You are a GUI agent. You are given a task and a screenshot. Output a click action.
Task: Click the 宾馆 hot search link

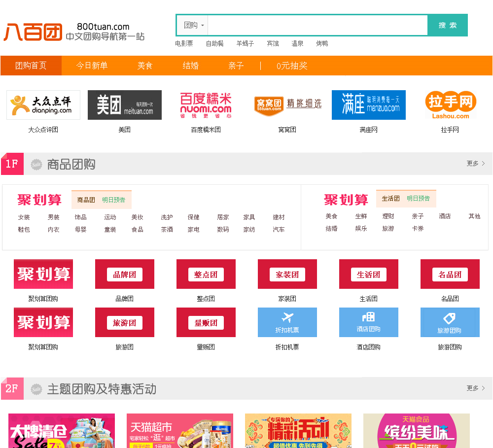273,44
